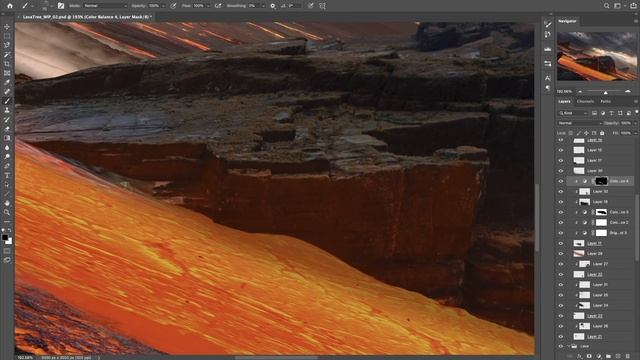Select the Rectangular Marquee tool

coord(7,36)
